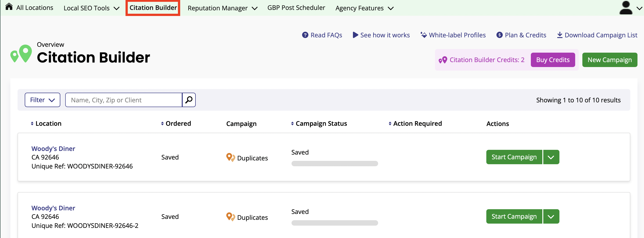The image size is (644, 238).
Task: Open the user profile icon
Action: [x=626, y=7]
